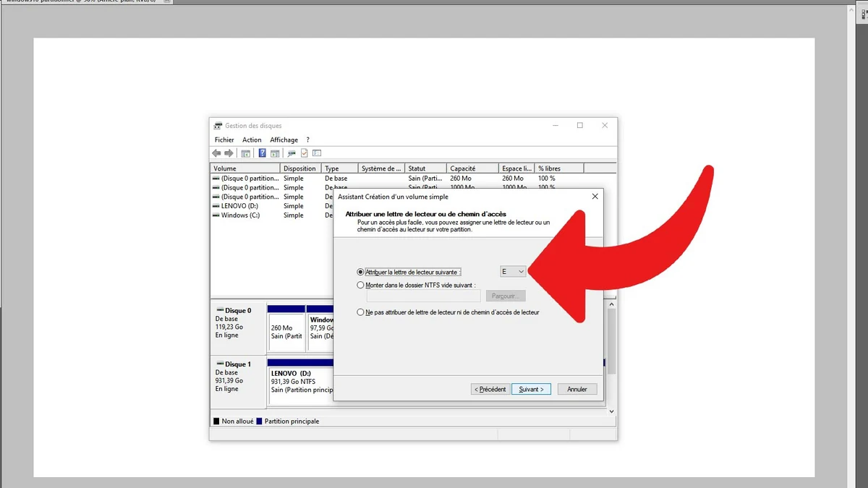Click the Fichier menu
The height and width of the screenshot is (488, 868).
tap(224, 140)
